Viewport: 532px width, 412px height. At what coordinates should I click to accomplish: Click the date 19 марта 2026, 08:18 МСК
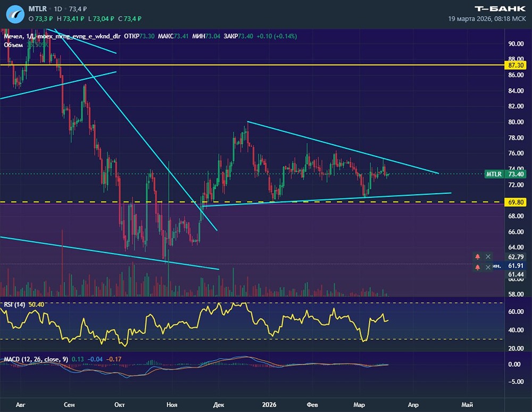487,19
